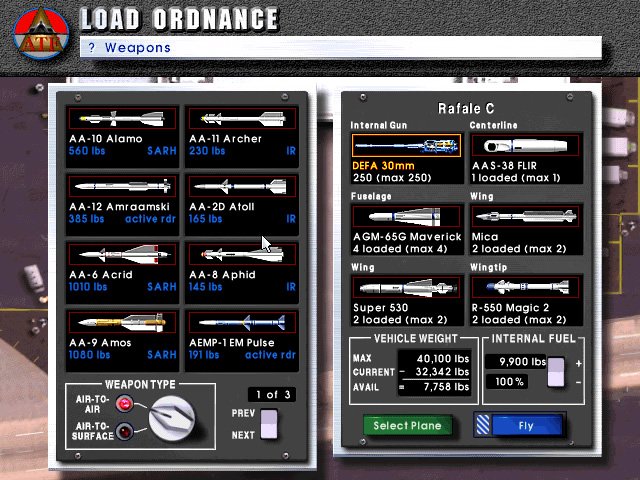640x480 pixels.
Task: Click the ATF logo emblem
Action: coord(41,33)
